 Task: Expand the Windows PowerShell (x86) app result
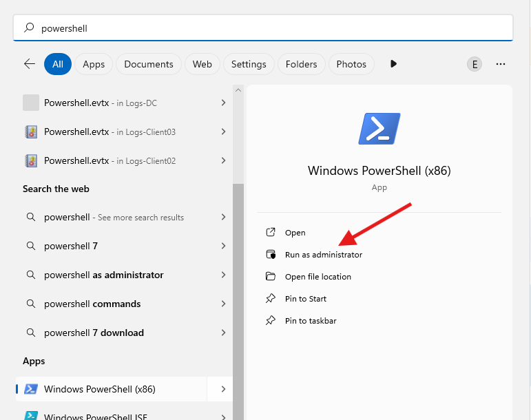pos(223,389)
